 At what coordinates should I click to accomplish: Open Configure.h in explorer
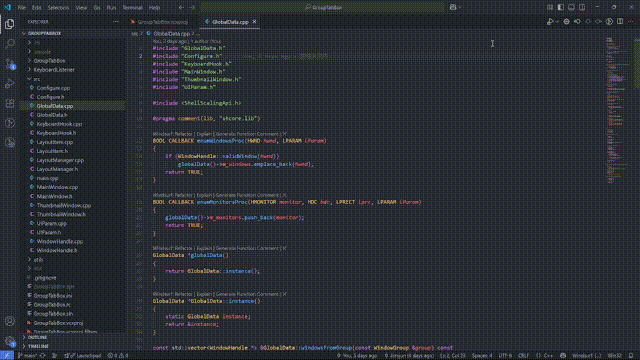(x=50, y=97)
